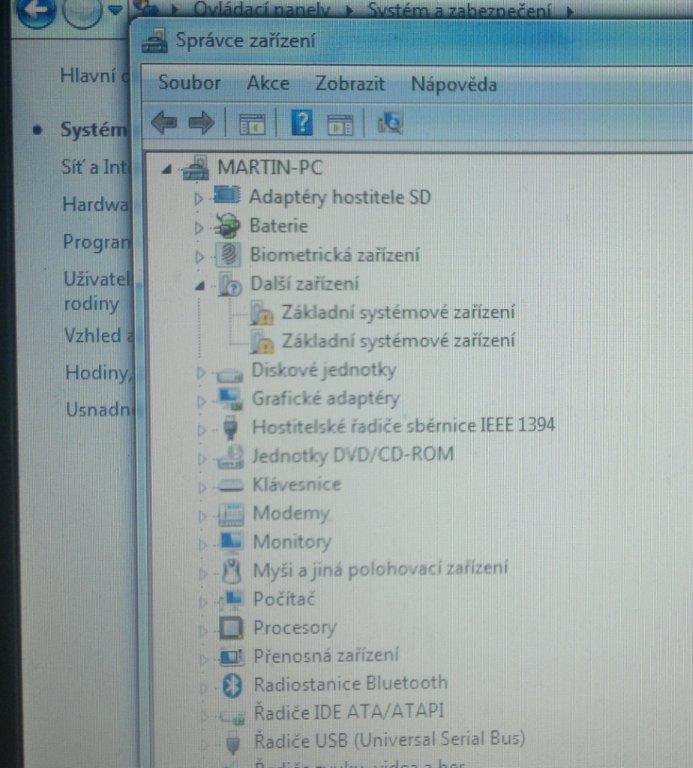Click the blue Help question mark icon

coord(302,122)
